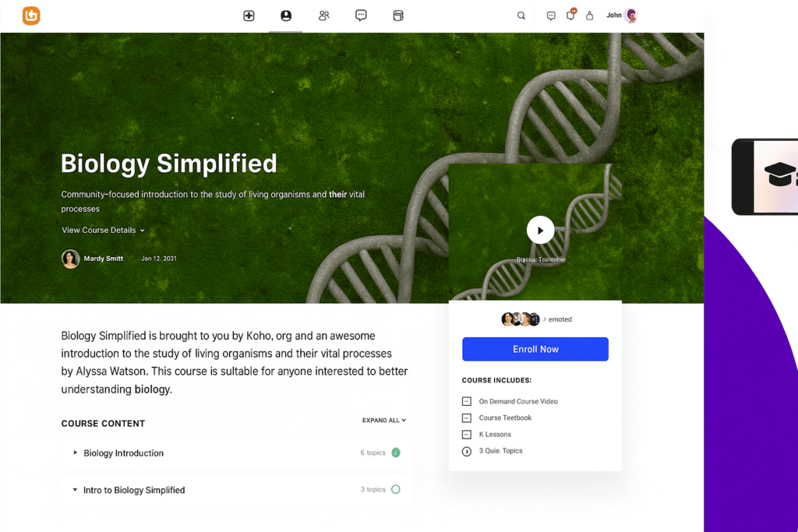This screenshot has height=532, width=798.
Task: Open notifications bell with red badge
Action: [571, 15]
